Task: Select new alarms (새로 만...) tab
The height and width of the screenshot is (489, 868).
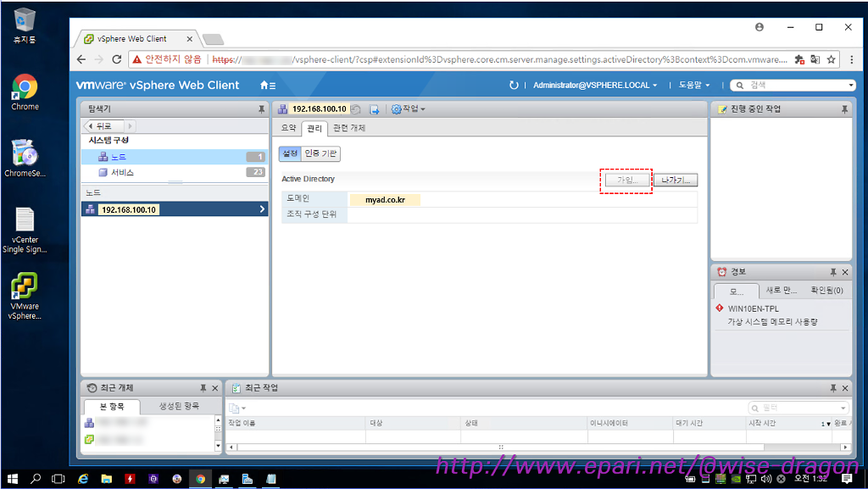Action: pyautogui.click(x=781, y=291)
